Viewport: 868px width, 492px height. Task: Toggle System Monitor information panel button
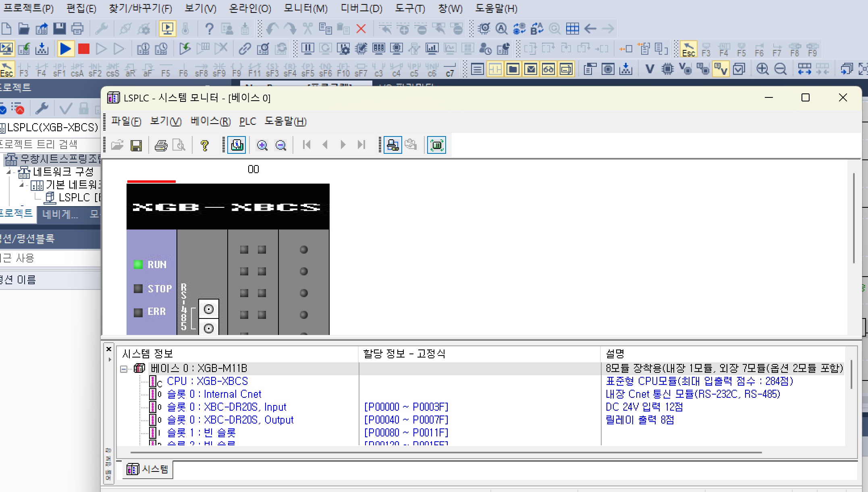[237, 145]
